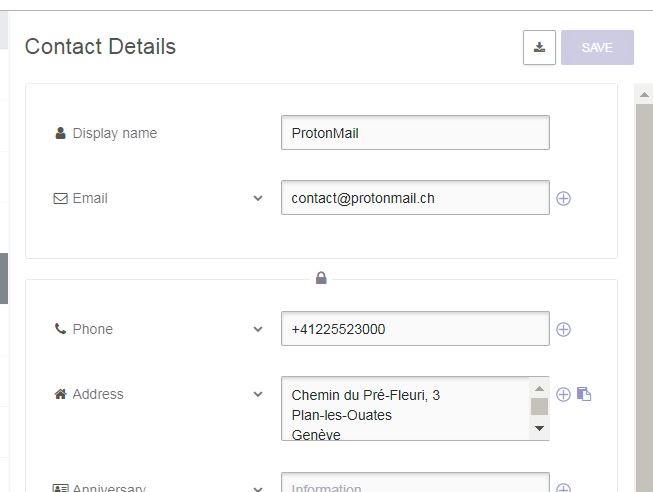
Task: Click the Display name label
Action: pos(115,133)
